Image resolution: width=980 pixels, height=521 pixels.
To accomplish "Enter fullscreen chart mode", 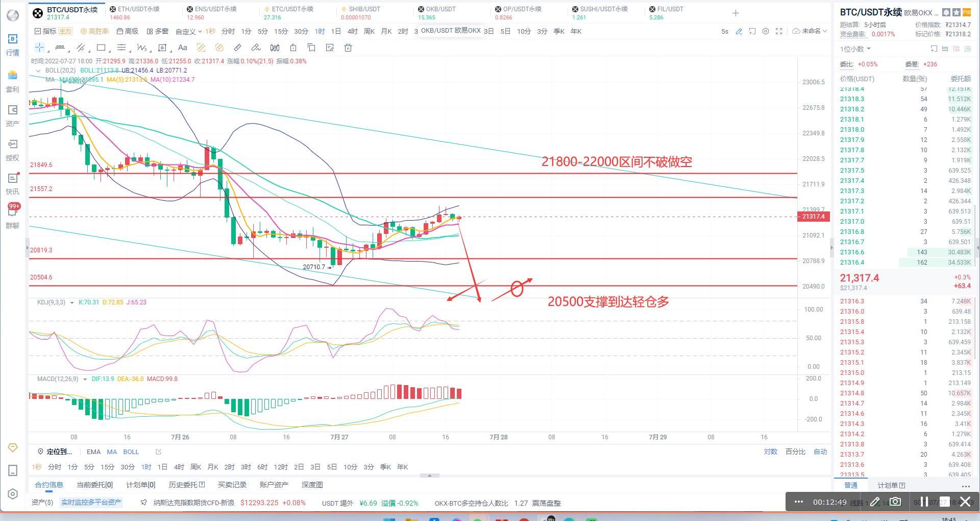I will click(x=779, y=32).
